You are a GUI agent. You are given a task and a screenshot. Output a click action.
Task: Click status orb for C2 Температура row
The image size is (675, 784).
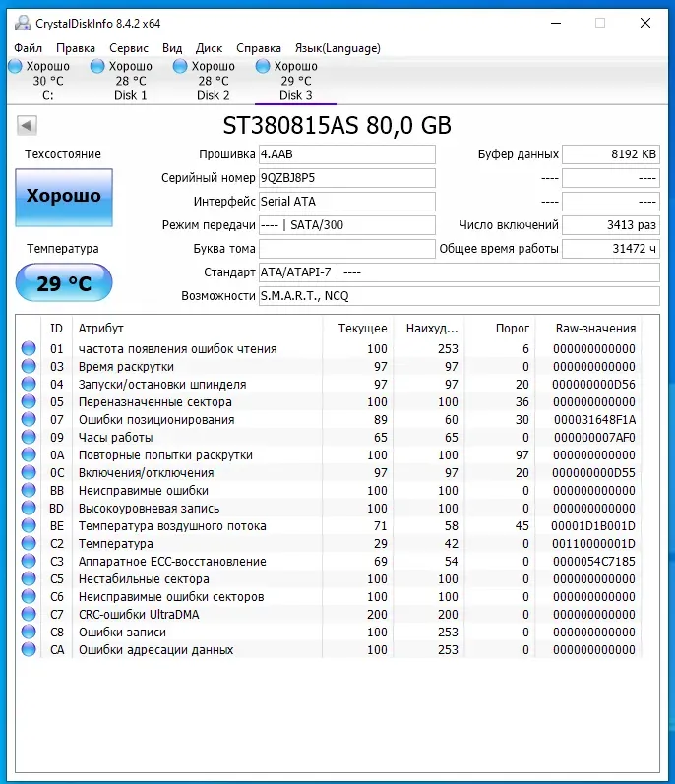point(29,543)
